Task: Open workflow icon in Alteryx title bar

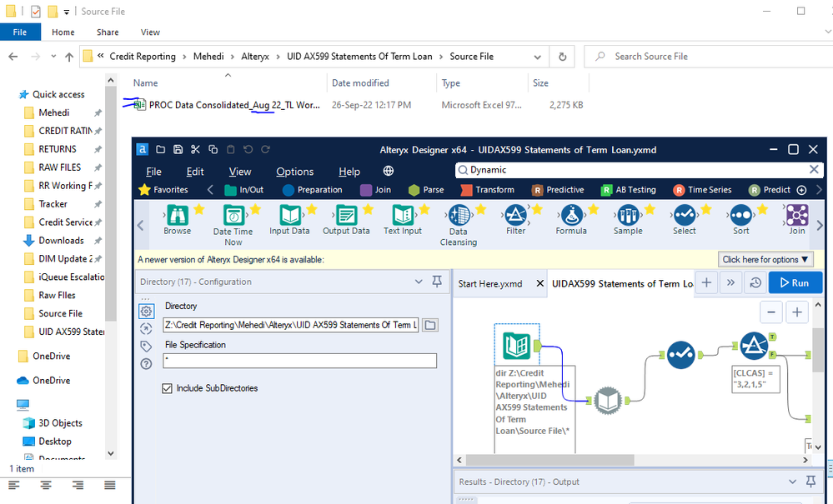Action: click(160, 150)
